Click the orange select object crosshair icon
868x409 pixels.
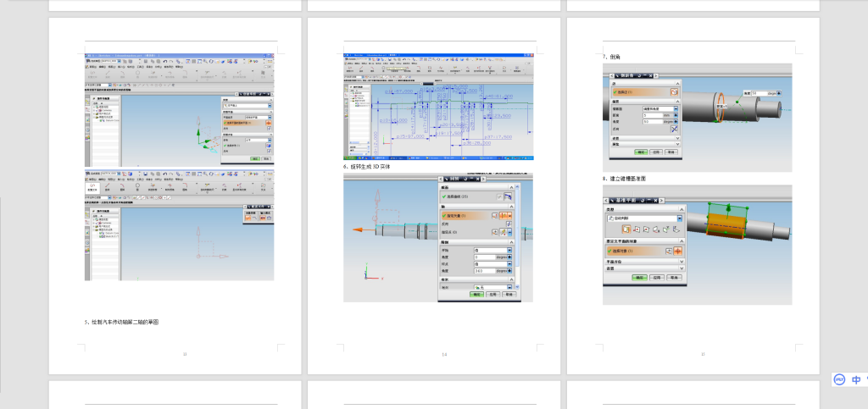[678, 251]
